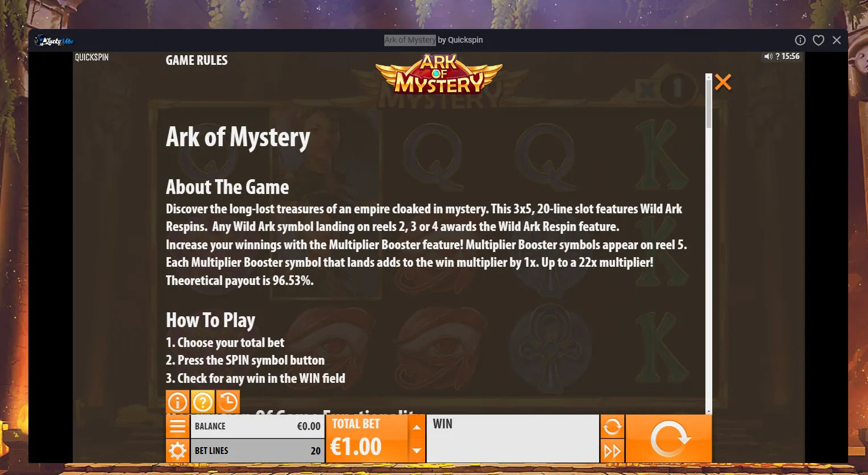
Task: Toggle fast play double-arrow icon
Action: 612,451
